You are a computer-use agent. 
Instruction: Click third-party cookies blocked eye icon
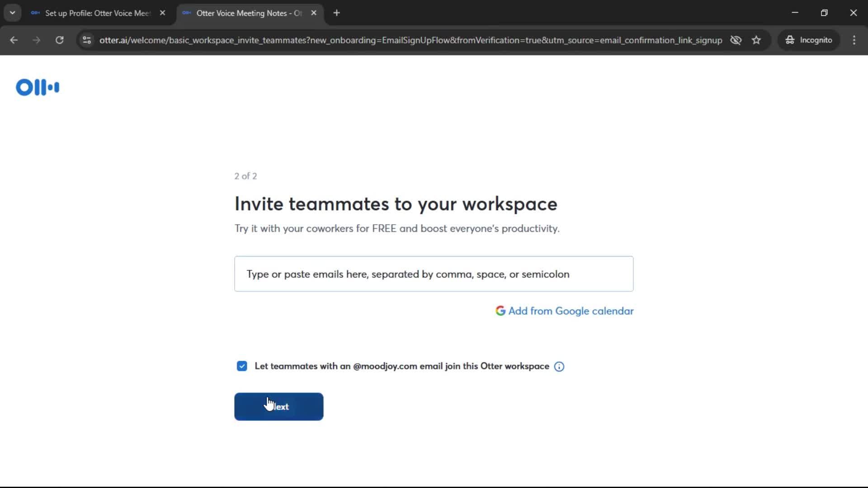(x=736, y=40)
